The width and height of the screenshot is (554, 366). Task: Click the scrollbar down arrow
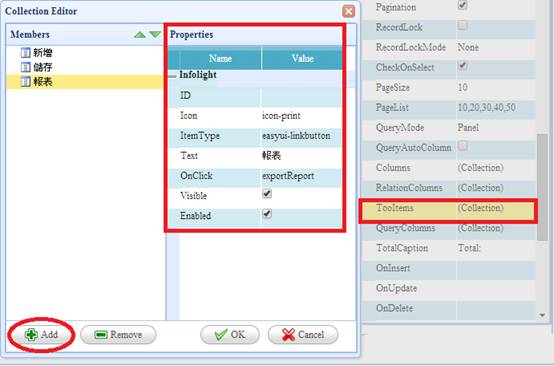(x=542, y=315)
